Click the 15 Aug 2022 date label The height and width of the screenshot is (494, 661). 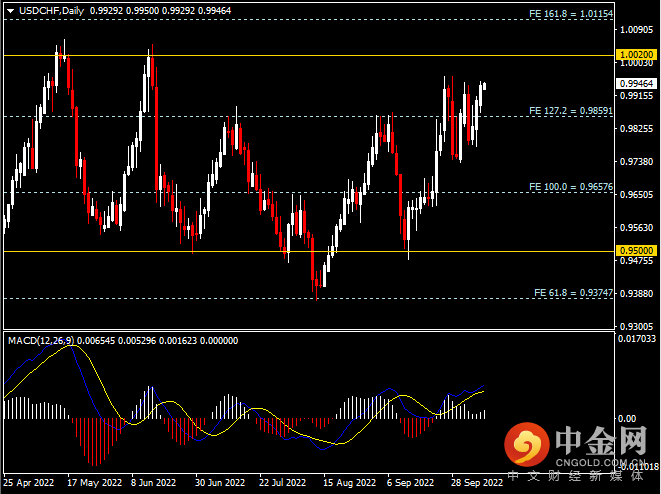pyautogui.click(x=349, y=483)
